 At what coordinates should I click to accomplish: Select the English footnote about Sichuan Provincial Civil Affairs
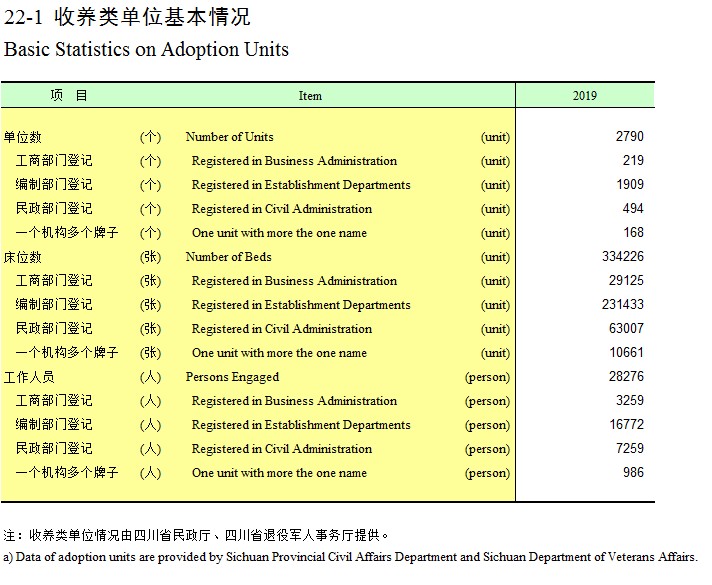(x=350, y=557)
